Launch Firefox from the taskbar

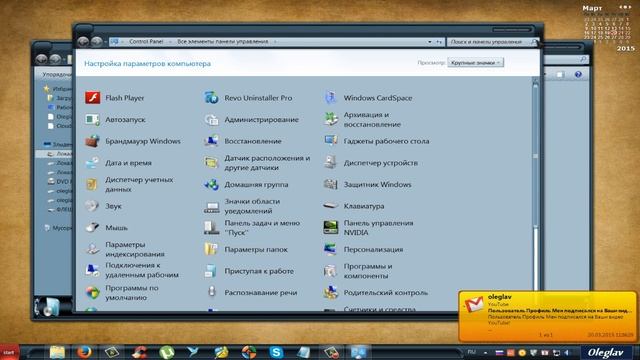point(84,352)
